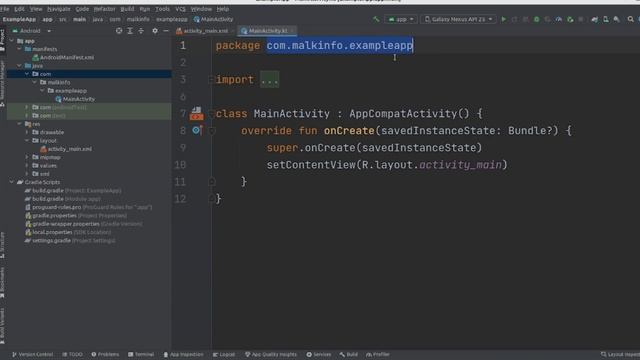Select build.gradle (Module :app)
The width and height of the screenshot is (640, 360).
pyautogui.click(x=62, y=199)
